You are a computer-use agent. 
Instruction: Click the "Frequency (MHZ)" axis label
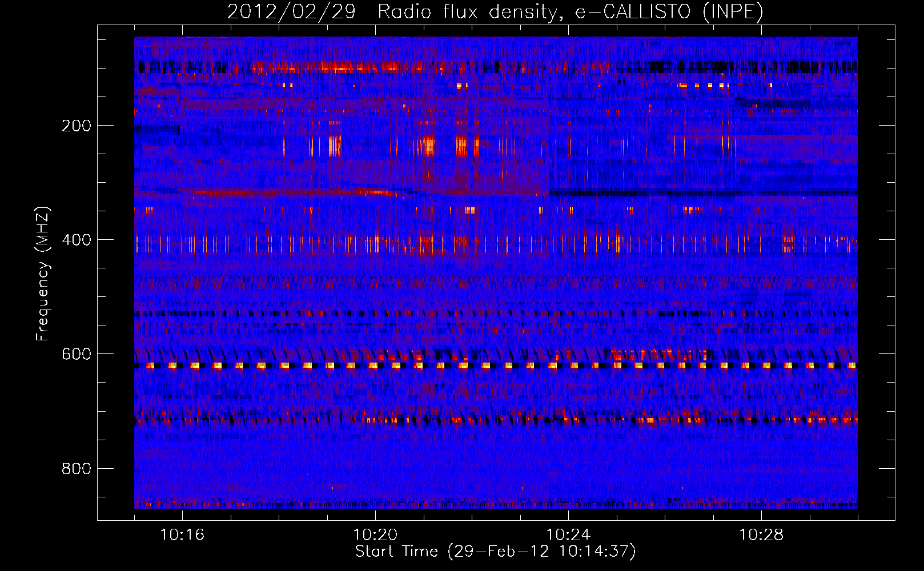[x=43, y=274]
